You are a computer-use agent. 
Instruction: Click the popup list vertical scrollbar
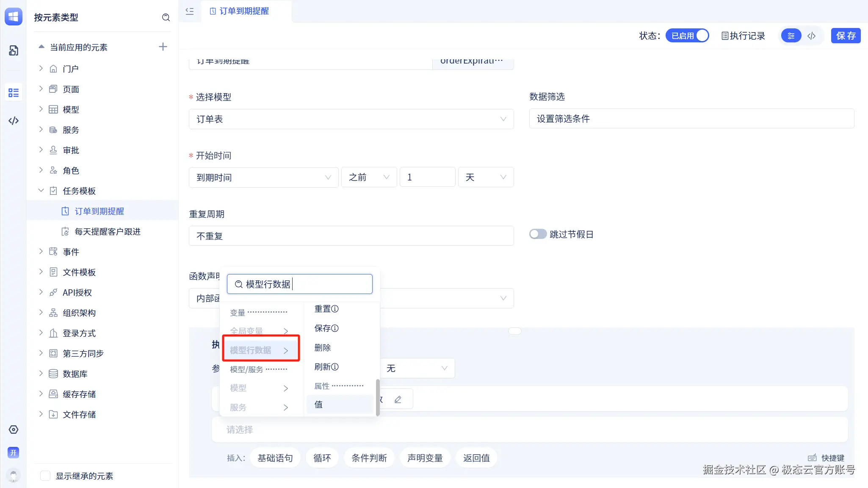pyautogui.click(x=377, y=397)
